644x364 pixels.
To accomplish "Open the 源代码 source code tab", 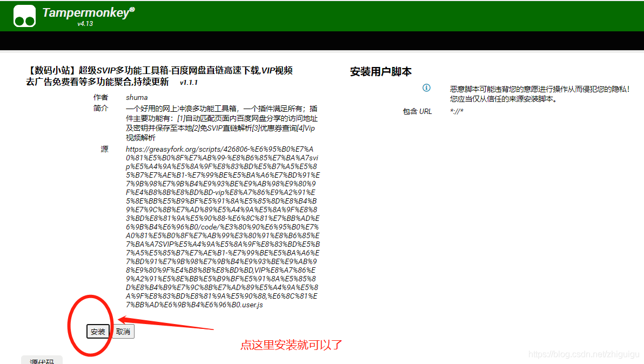I will pos(42,360).
